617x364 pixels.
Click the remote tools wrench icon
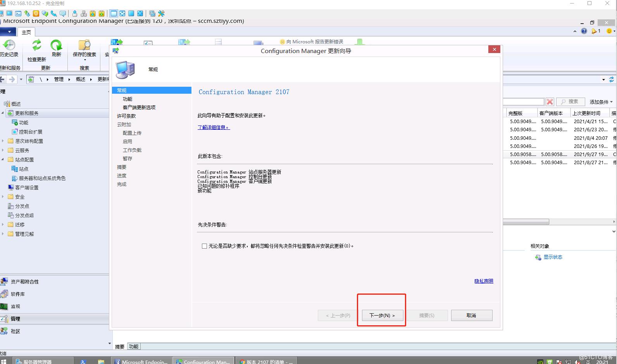click(x=161, y=14)
